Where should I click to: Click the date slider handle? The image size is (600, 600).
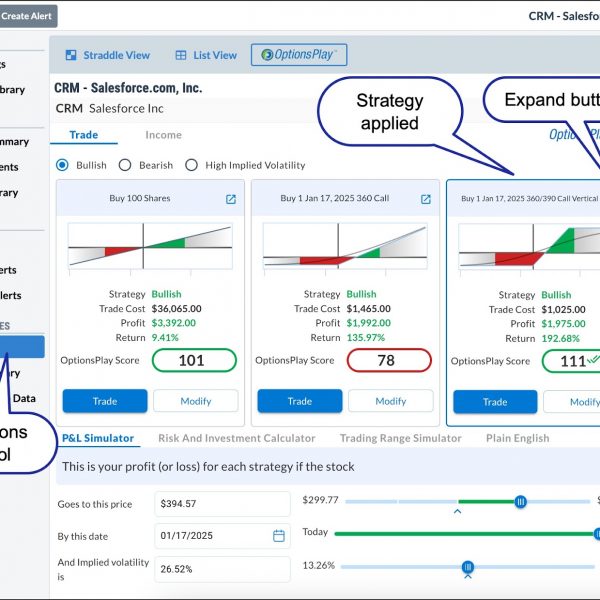[597, 534]
